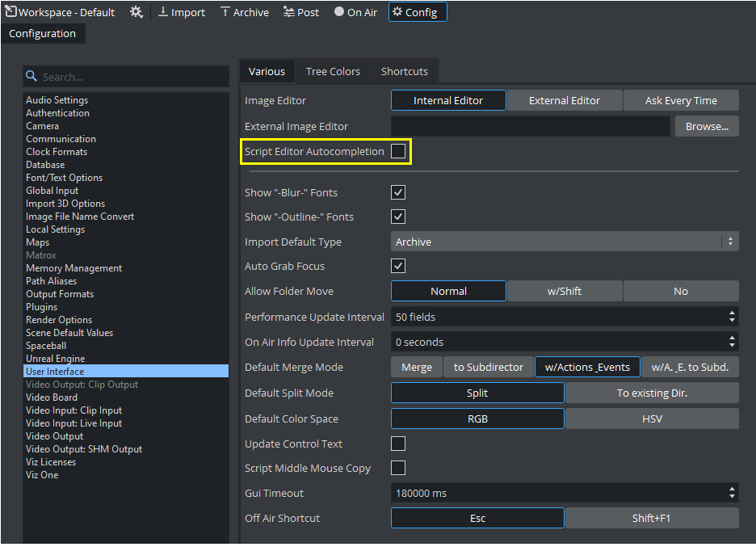Click the Performance Update Interval stepper arrows
The width and height of the screenshot is (756, 551).
[732, 317]
